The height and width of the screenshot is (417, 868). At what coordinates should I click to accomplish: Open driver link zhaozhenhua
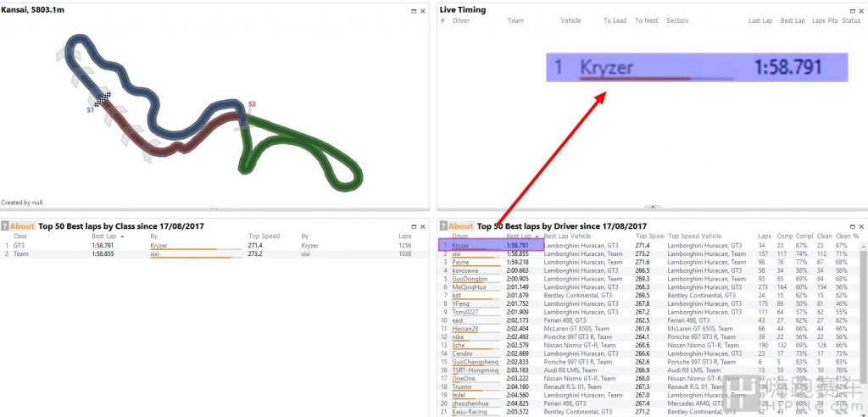point(470,403)
